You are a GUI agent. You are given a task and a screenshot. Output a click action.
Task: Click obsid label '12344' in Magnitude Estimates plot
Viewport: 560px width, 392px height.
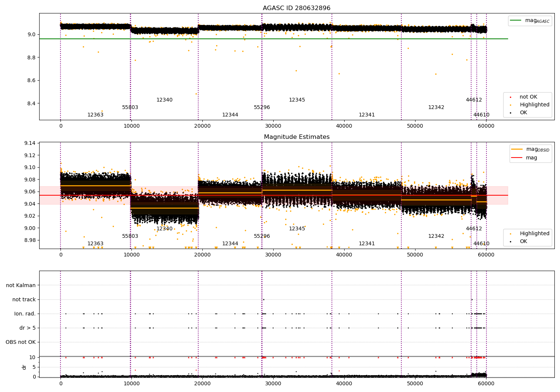pyautogui.click(x=230, y=244)
